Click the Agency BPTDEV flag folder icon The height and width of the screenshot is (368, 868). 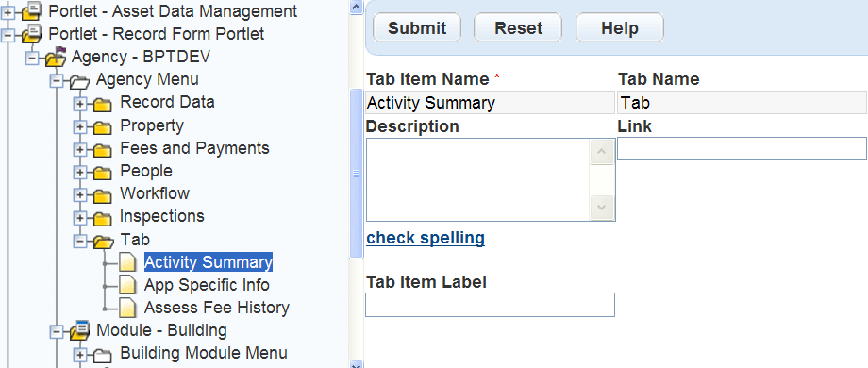pos(56,57)
